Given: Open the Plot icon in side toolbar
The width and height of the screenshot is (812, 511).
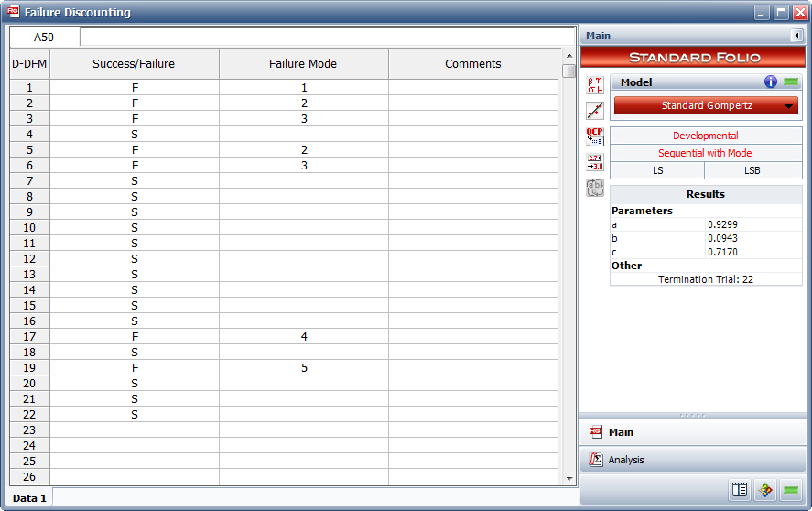Looking at the screenshot, I should coord(595,111).
